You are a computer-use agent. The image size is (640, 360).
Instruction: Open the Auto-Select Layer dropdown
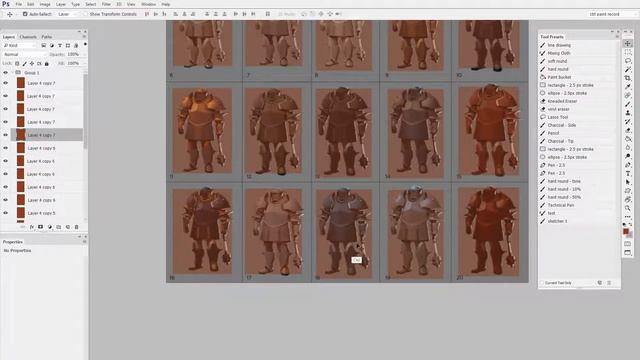(67, 14)
